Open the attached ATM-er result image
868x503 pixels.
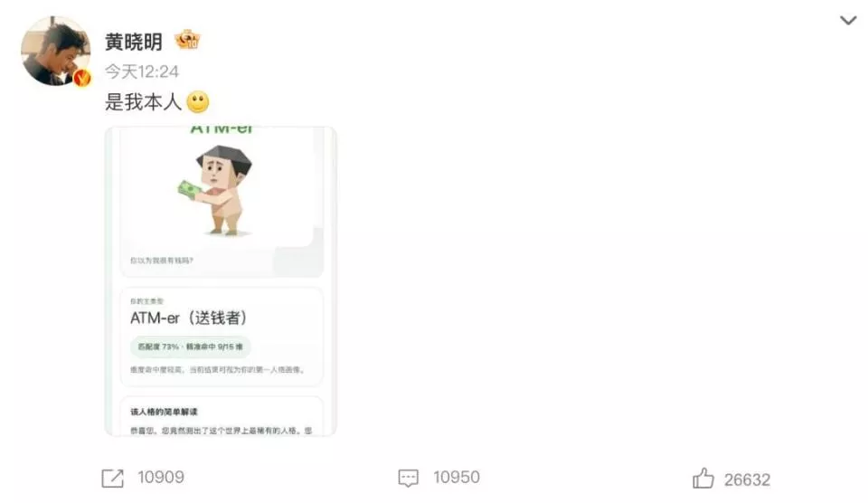click(221, 280)
